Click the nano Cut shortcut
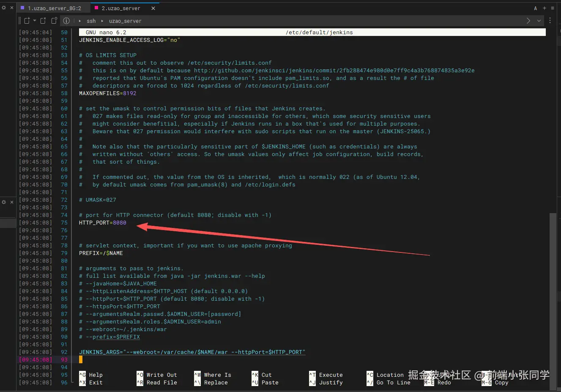 (262, 375)
